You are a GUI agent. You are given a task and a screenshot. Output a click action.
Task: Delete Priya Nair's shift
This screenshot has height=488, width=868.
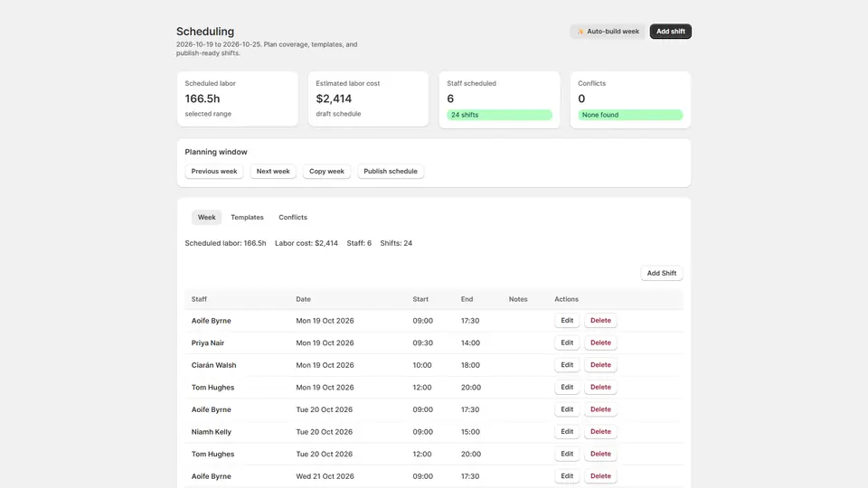click(600, 343)
